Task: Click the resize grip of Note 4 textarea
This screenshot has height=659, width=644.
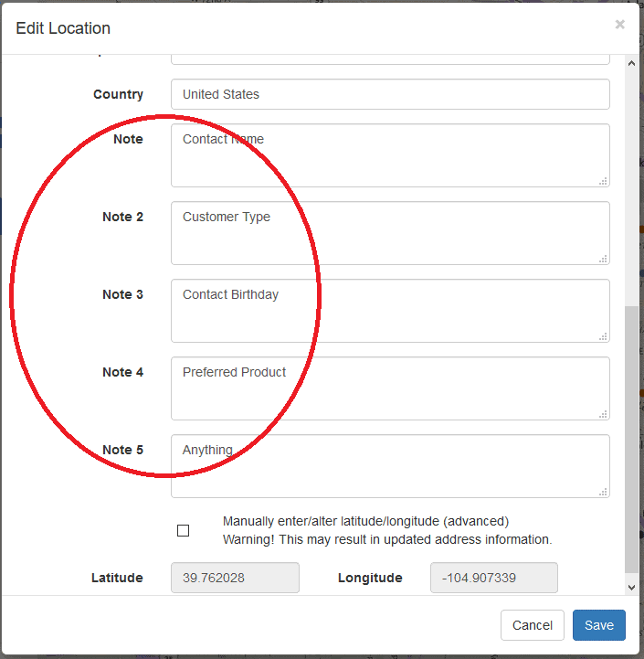Action: point(603,414)
